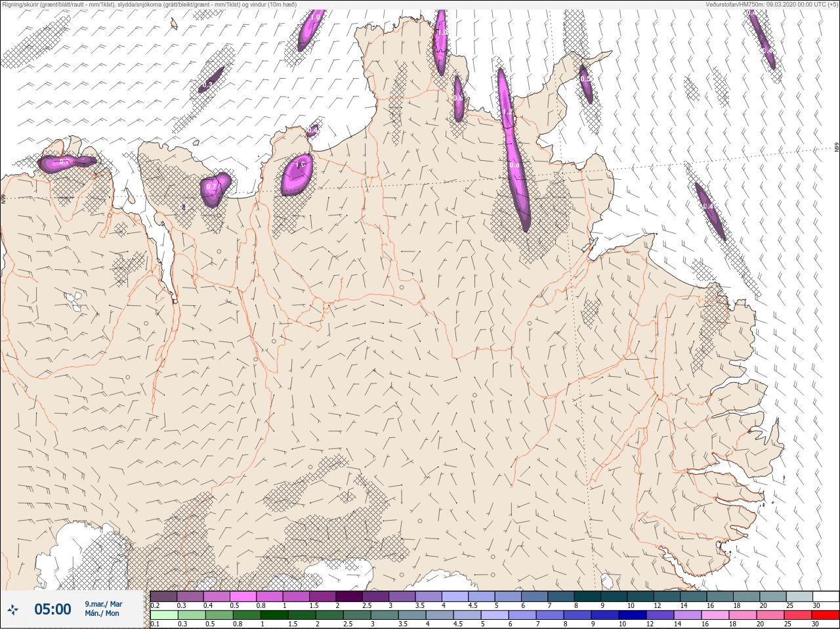This screenshot has width=840, height=629.
Task: Pick the light gray 25 swatch in the upper legend row
Action: click(x=799, y=596)
